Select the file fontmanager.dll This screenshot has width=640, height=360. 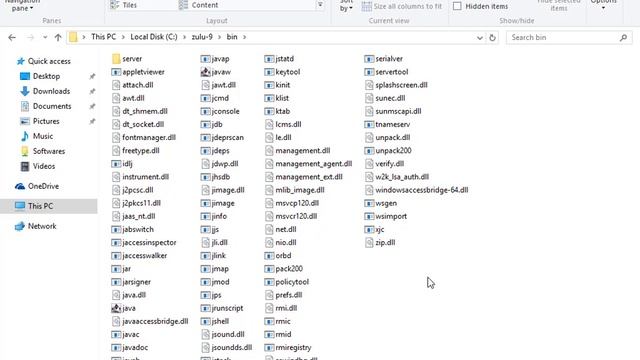pyautogui.click(x=144, y=138)
